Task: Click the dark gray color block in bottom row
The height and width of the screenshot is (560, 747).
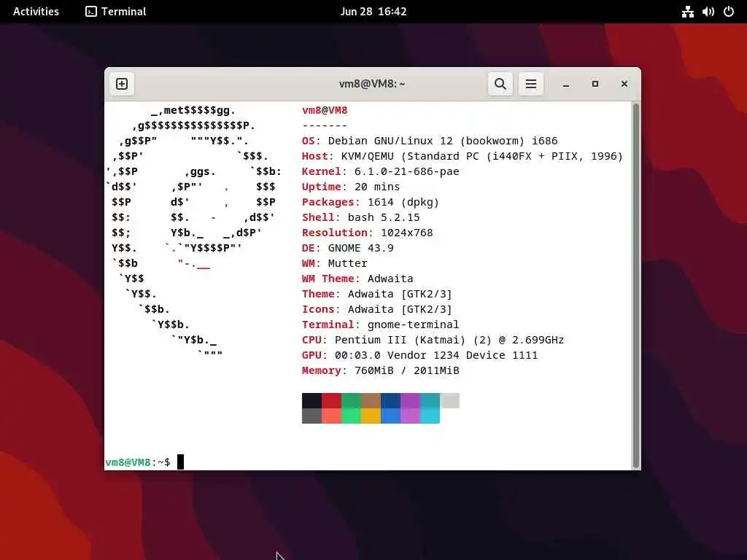Action: click(x=311, y=416)
